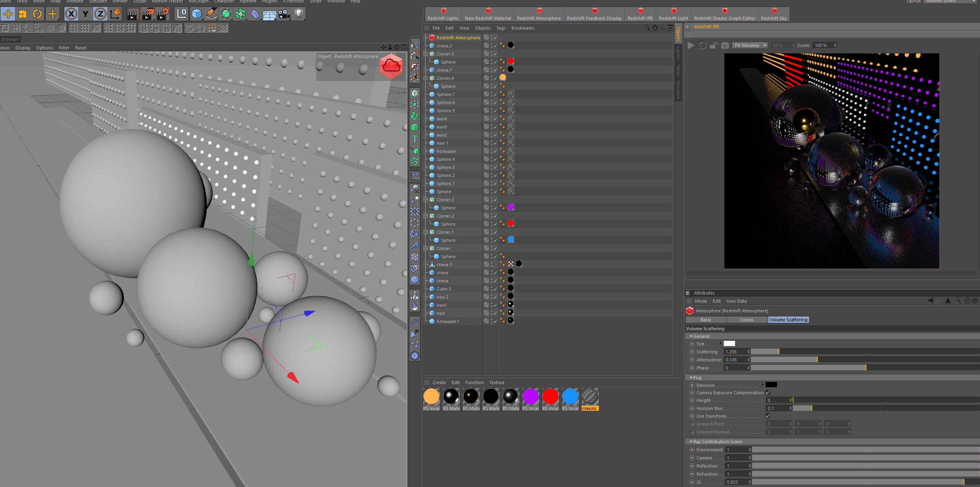Click the IPR refresh icon
The width and height of the screenshot is (980, 487).
pyautogui.click(x=702, y=45)
